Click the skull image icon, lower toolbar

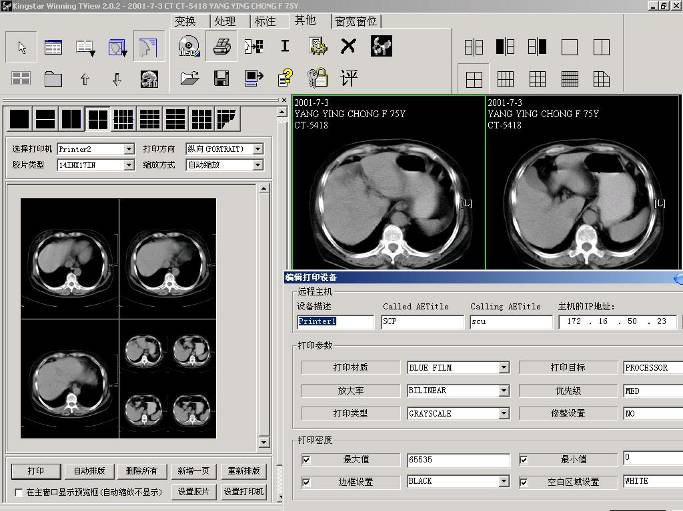click(x=149, y=79)
